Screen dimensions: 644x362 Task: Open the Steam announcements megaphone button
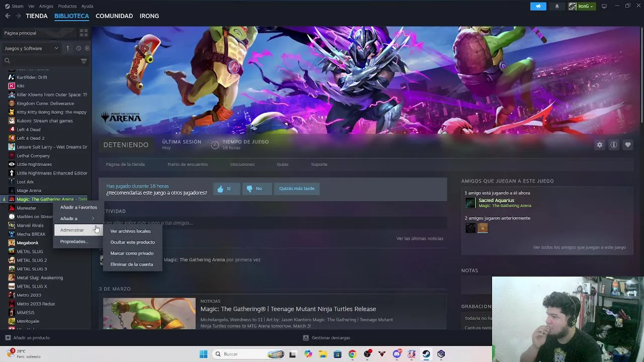(x=538, y=6)
